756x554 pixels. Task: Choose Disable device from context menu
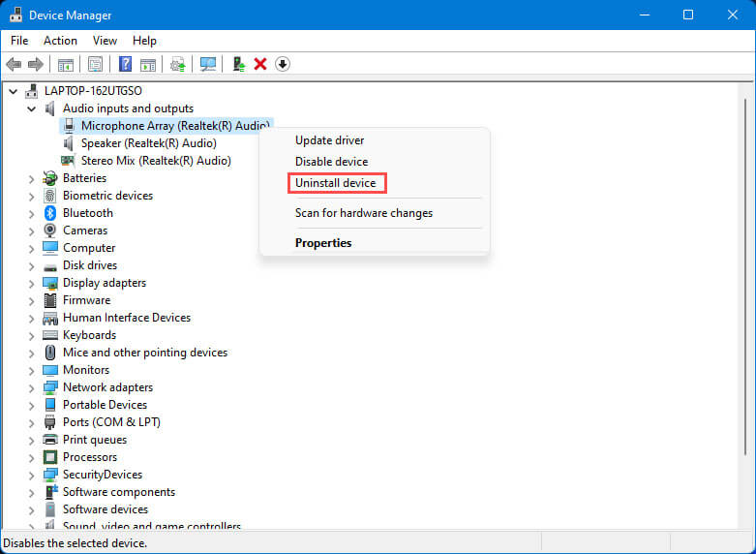pos(332,162)
